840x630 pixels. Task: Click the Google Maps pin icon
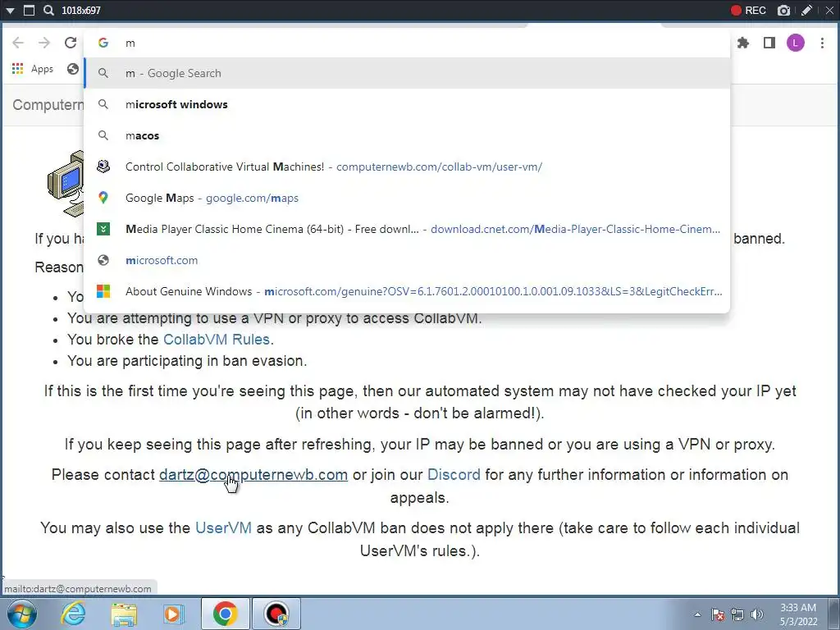tap(103, 198)
